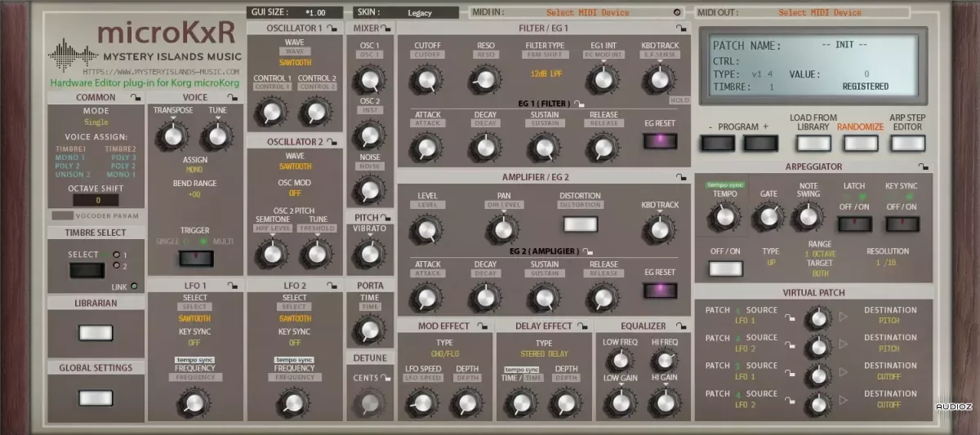
Task: Click the Filter Cutoff knob
Action: tap(425, 80)
